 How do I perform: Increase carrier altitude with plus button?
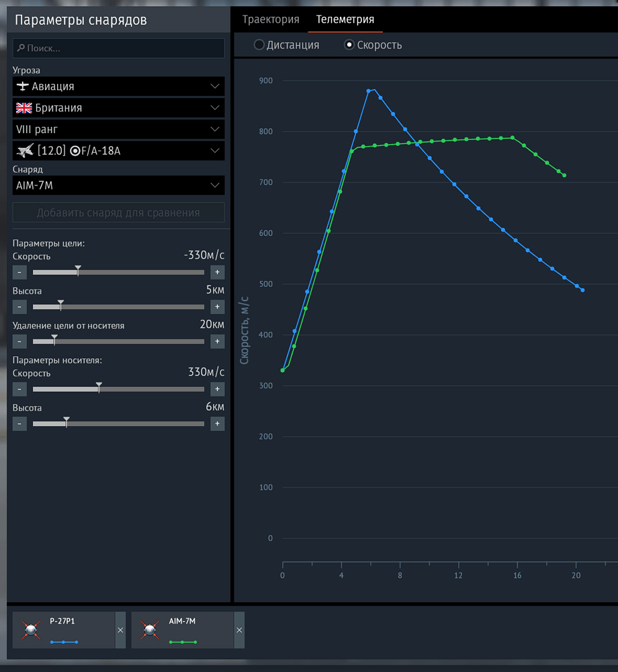(217, 424)
